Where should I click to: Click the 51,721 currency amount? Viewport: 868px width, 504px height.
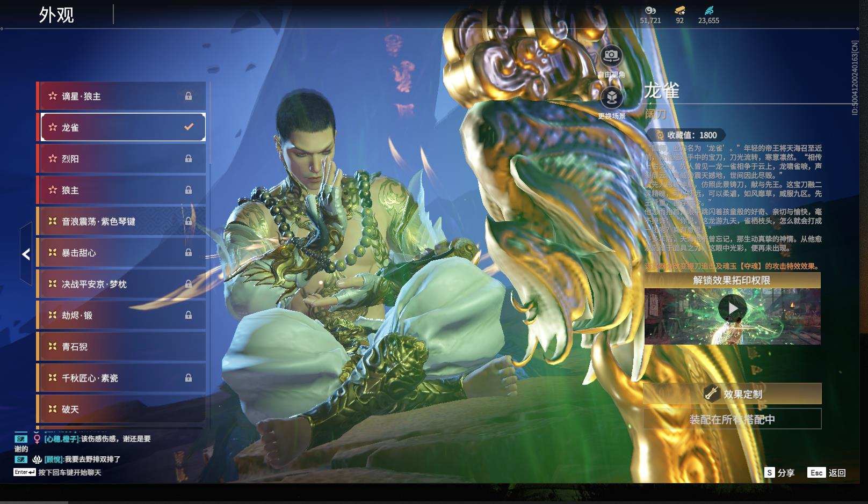pos(650,20)
